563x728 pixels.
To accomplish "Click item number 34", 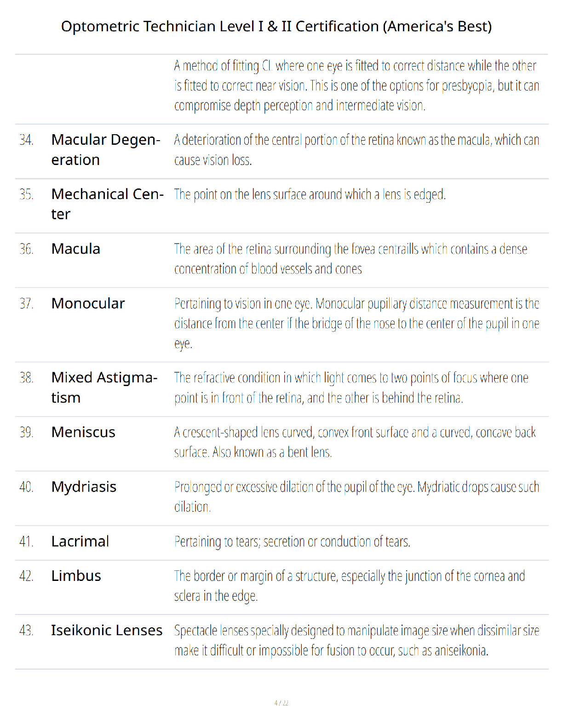I will coord(26,140).
